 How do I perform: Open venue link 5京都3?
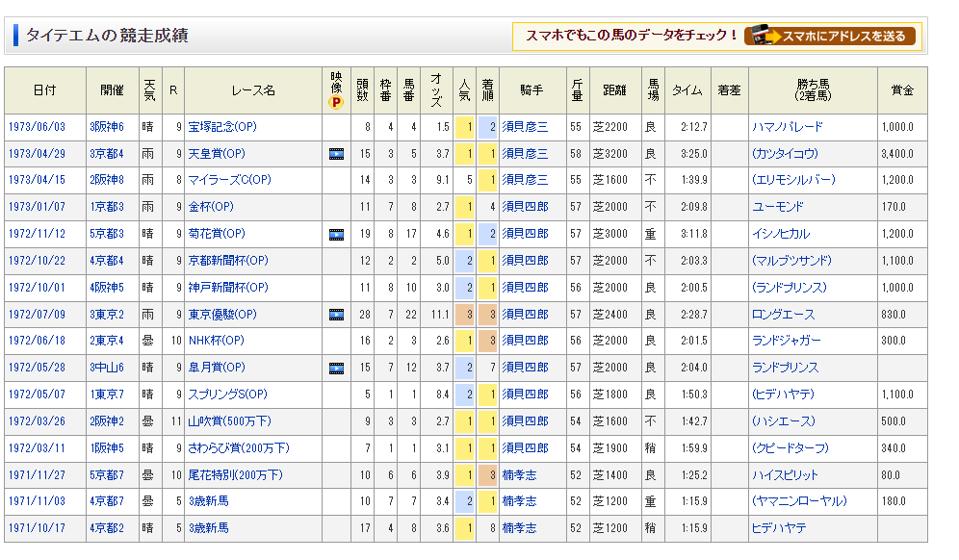(107, 234)
